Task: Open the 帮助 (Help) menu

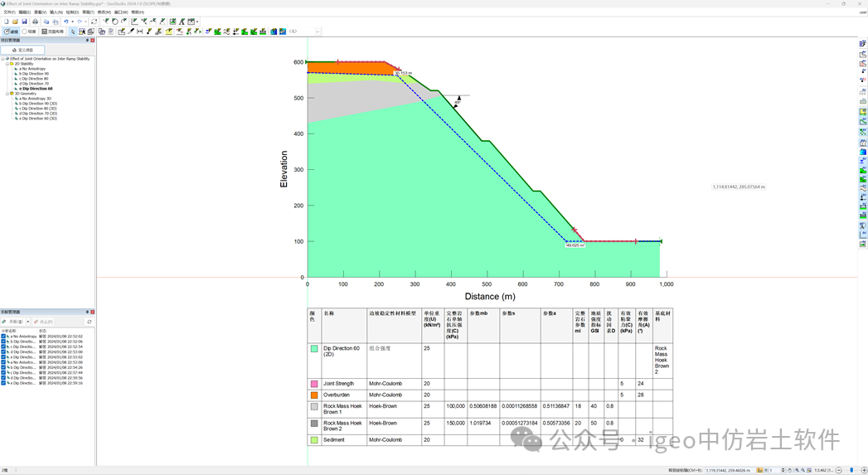Action: pos(137,12)
